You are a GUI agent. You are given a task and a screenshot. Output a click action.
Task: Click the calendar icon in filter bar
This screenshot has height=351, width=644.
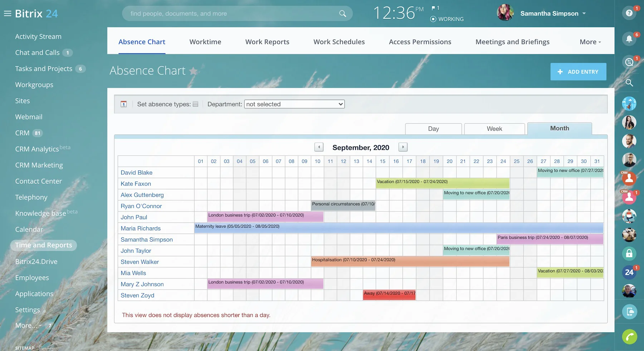click(x=124, y=104)
